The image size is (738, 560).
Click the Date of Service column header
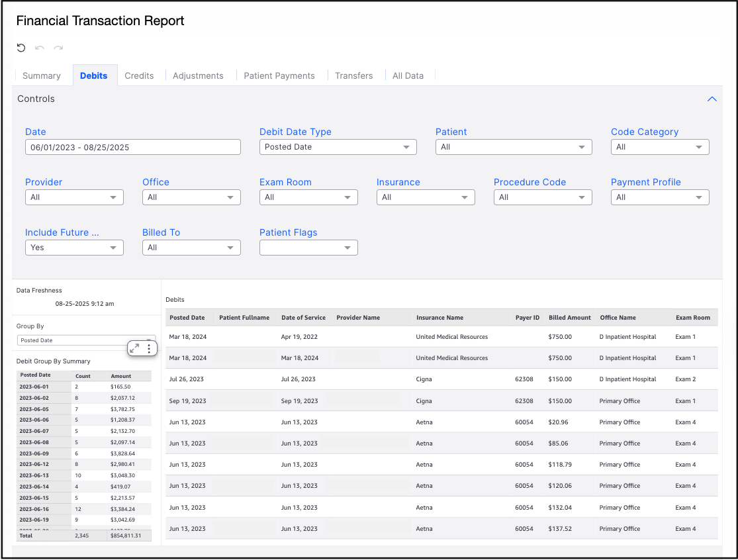click(x=303, y=318)
